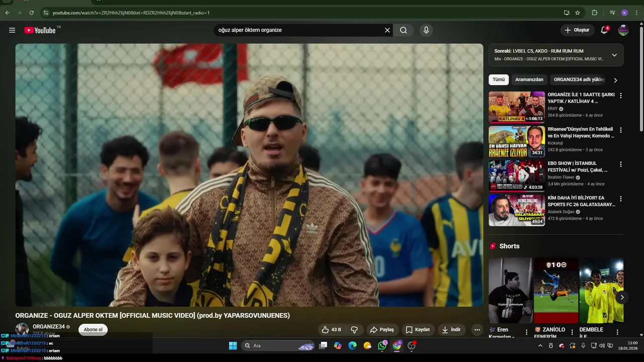Reload the page with the refresh icon
Viewport: 644px width, 362px height.
coord(31,13)
